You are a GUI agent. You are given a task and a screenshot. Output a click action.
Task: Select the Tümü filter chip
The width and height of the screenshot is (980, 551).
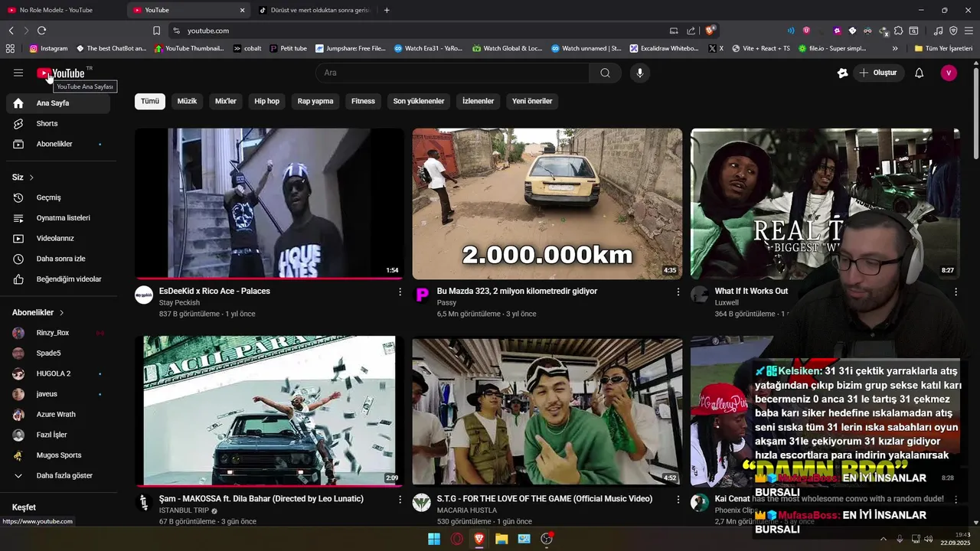(x=150, y=101)
